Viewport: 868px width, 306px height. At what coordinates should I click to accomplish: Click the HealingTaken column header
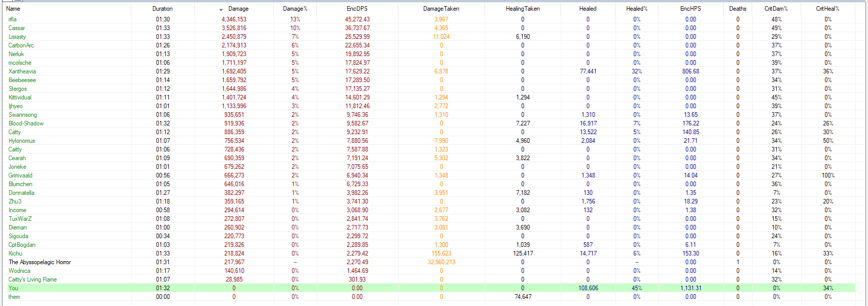[522, 9]
